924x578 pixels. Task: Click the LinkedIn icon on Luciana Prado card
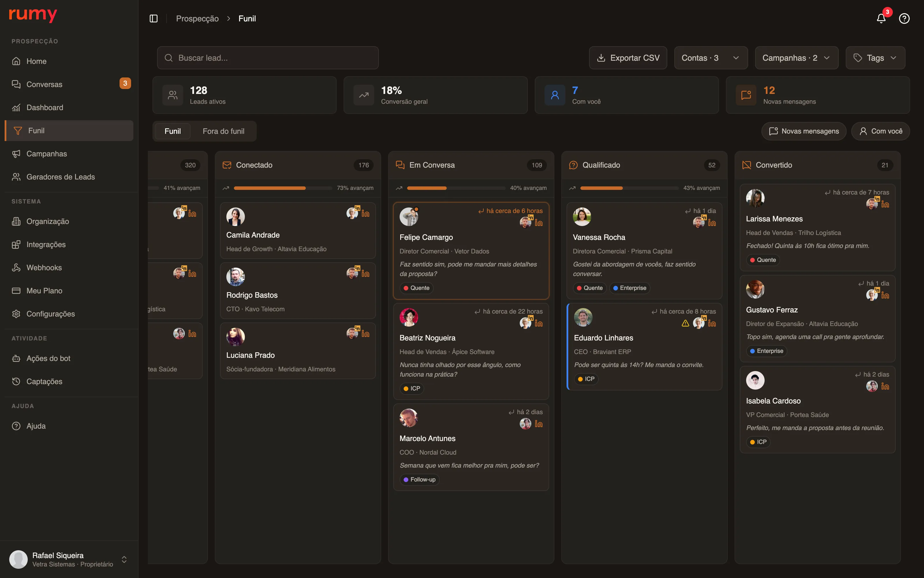coord(365,333)
